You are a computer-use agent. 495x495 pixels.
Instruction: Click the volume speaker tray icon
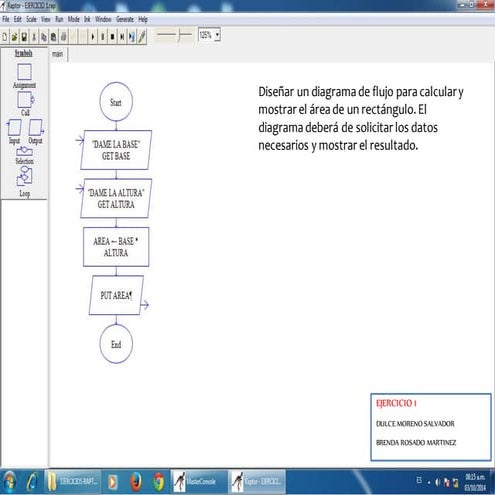[438, 482]
